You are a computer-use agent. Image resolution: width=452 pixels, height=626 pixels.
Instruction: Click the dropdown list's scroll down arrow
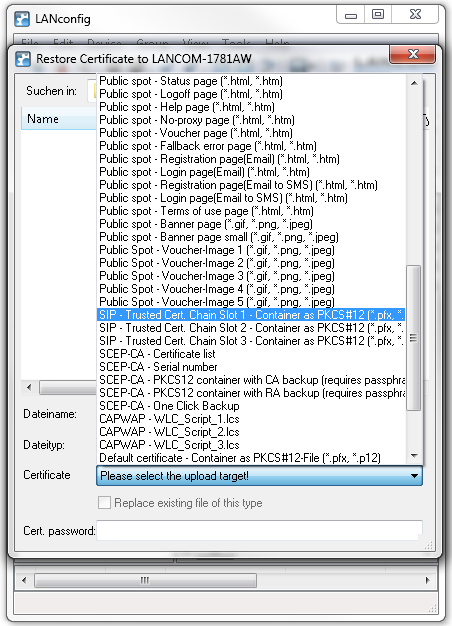click(414, 456)
